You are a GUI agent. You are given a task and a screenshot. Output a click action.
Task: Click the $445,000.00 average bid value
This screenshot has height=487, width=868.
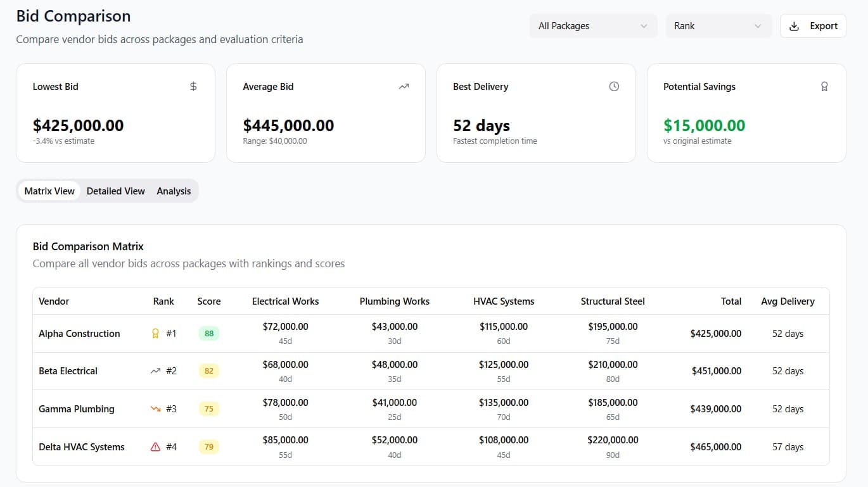click(288, 125)
